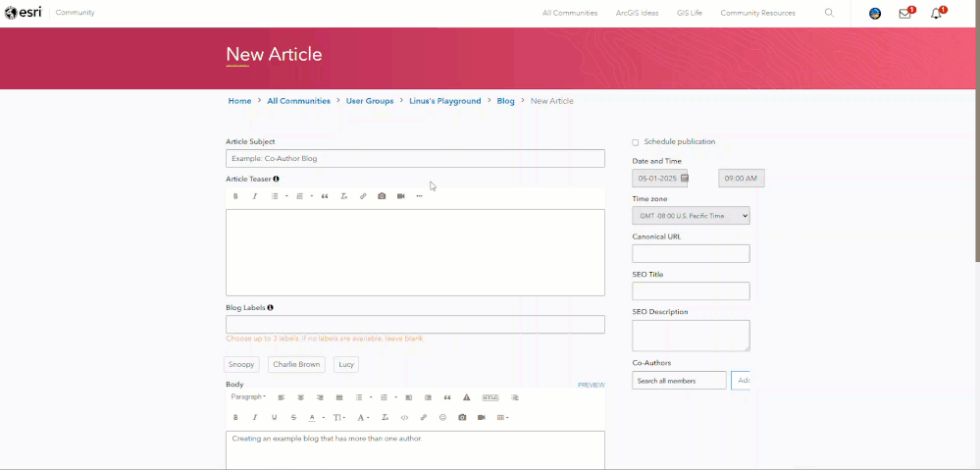Apply strikethrough in the Body toolbar
This screenshot has height=470, width=980.
(x=293, y=417)
